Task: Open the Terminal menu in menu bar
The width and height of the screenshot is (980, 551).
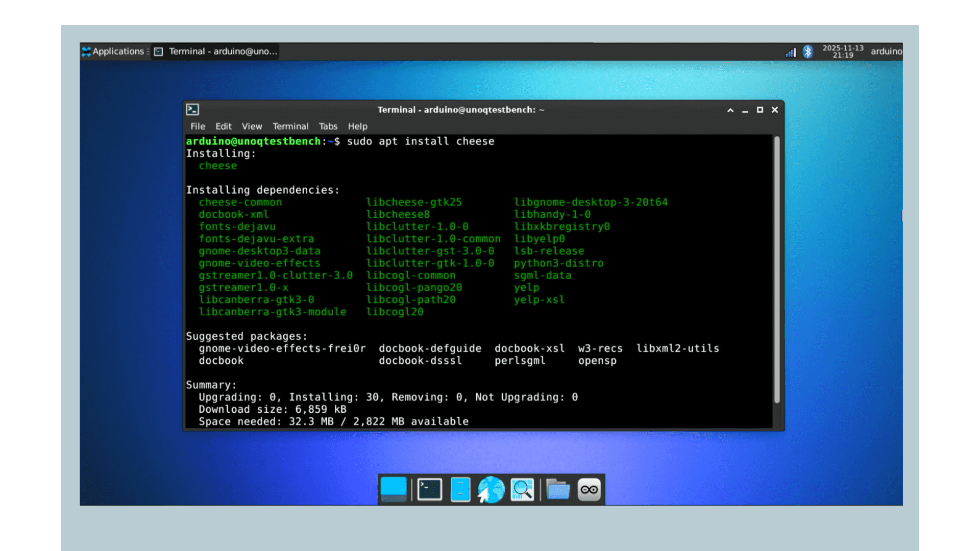Action: (x=290, y=126)
